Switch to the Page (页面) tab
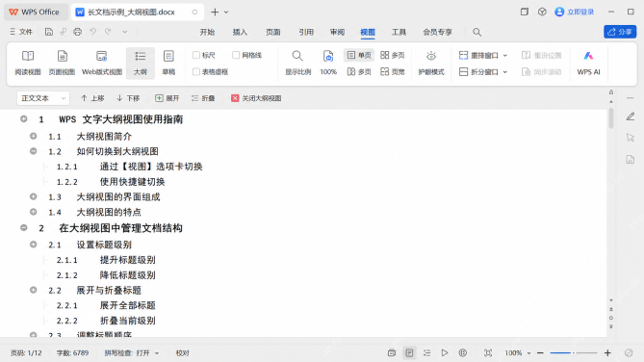The image size is (644, 362). coord(272,32)
